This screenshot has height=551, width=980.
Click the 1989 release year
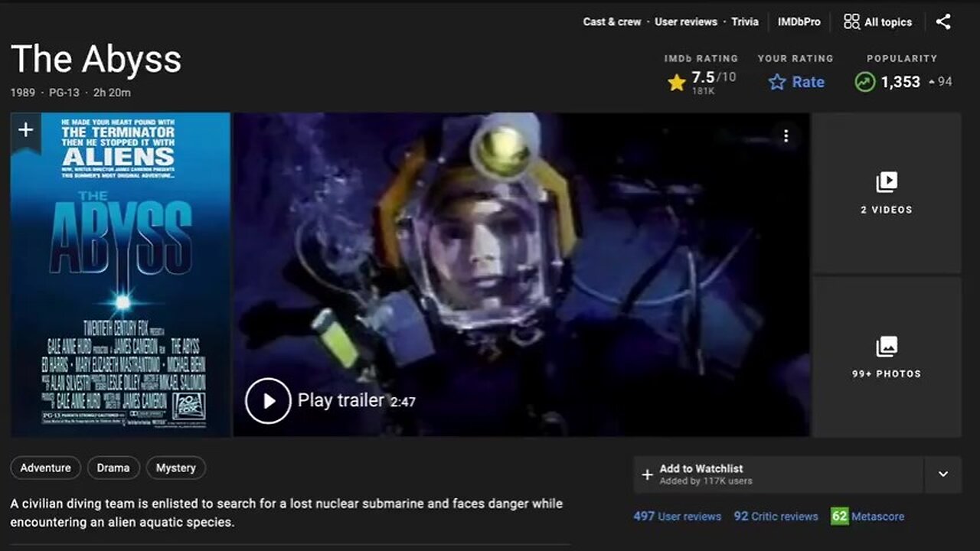coord(23,93)
